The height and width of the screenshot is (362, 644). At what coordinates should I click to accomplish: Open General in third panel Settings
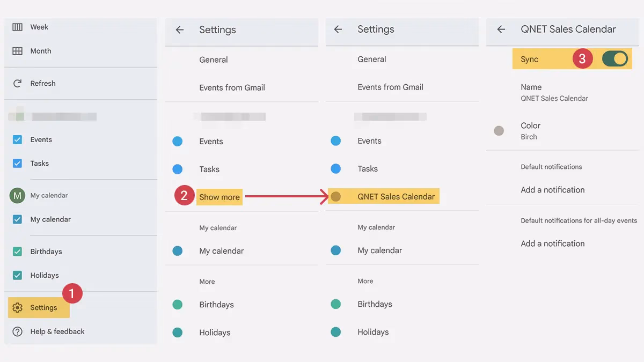tap(372, 59)
